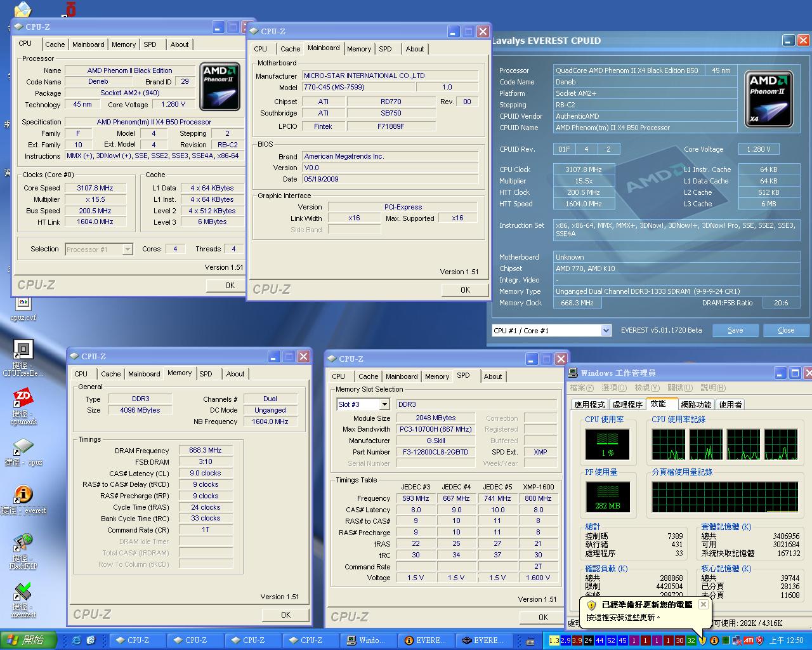
Task: Click the language bar keyboard icon in taskbar
Action: click(x=530, y=640)
